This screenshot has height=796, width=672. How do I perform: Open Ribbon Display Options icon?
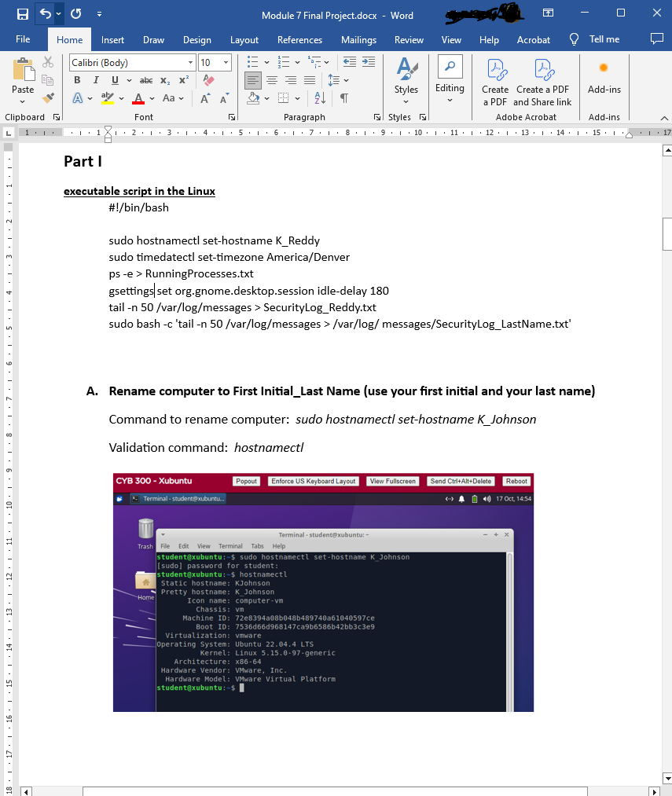[548, 13]
